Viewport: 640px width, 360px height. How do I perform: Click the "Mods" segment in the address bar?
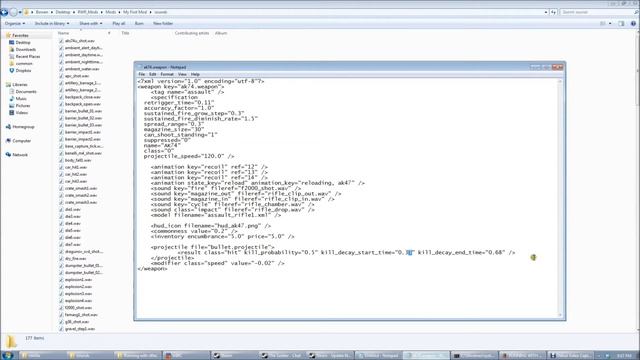coord(111,12)
